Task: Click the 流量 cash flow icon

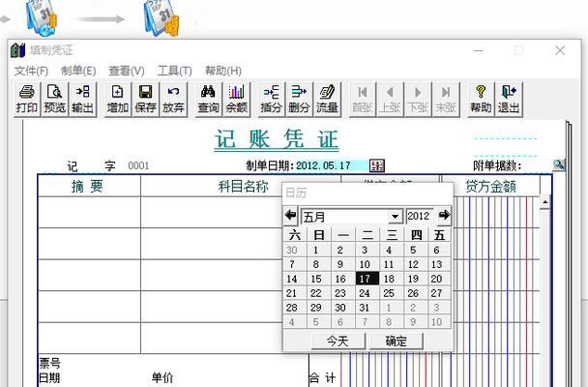Action: [328, 99]
